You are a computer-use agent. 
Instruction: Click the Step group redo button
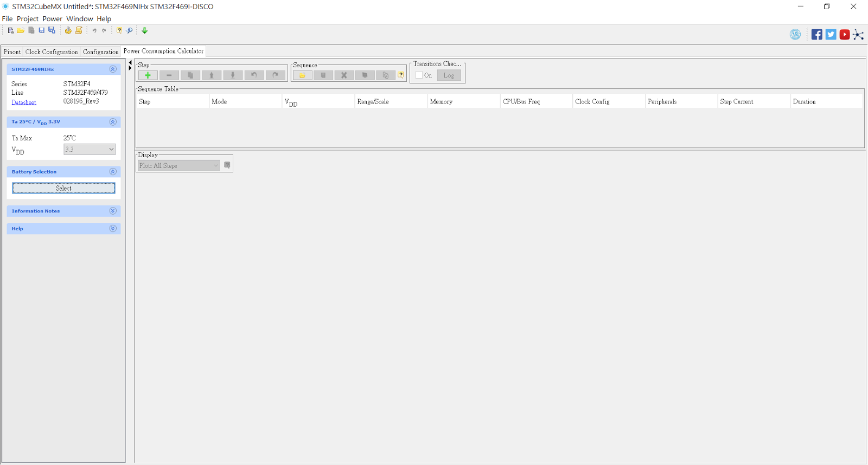point(275,75)
